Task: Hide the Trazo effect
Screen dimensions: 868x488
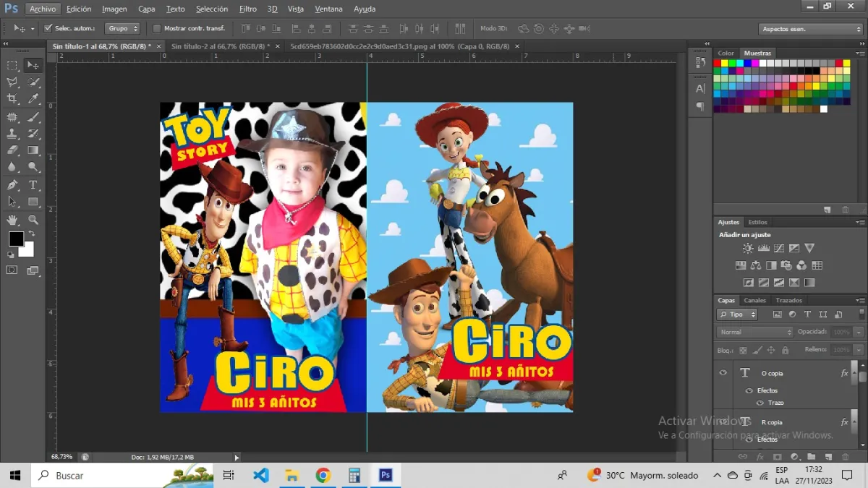Action: click(759, 403)
